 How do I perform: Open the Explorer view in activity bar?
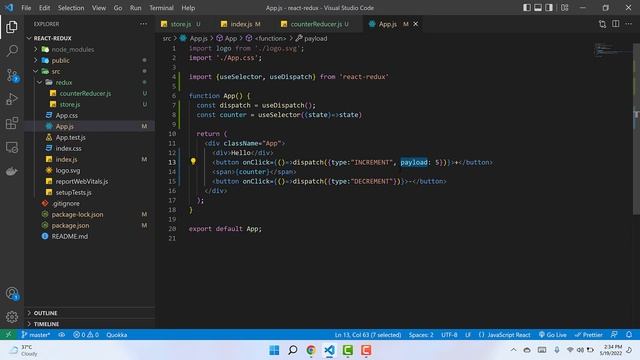click(x=12, y=27)
